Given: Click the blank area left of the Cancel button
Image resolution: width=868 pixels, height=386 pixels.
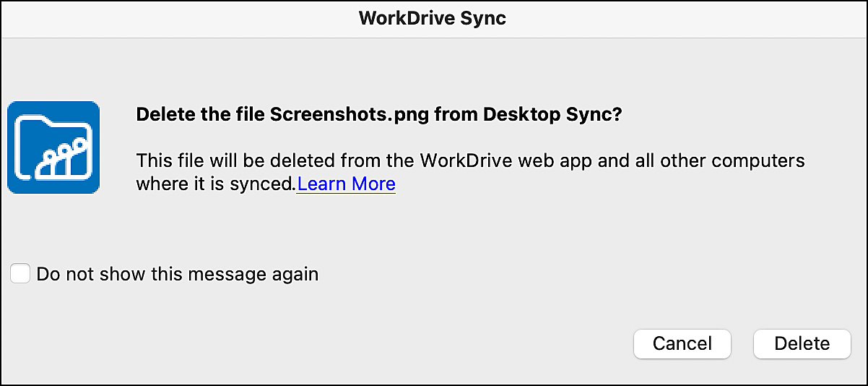Looking at the screenshot, I should pos(433,343).
